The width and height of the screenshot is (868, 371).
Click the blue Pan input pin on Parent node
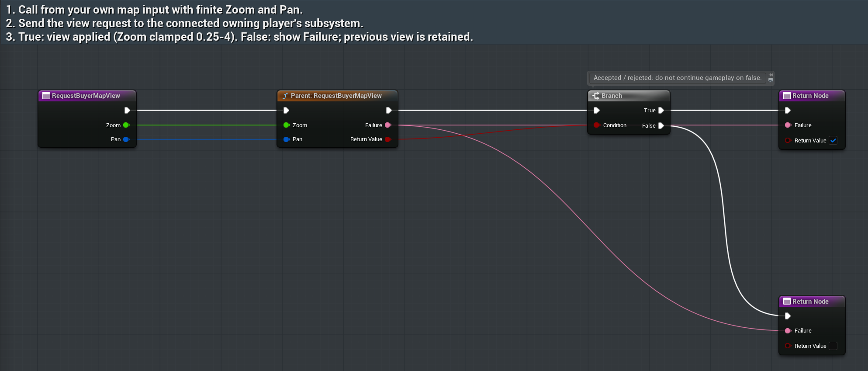(x=287, y=139)
